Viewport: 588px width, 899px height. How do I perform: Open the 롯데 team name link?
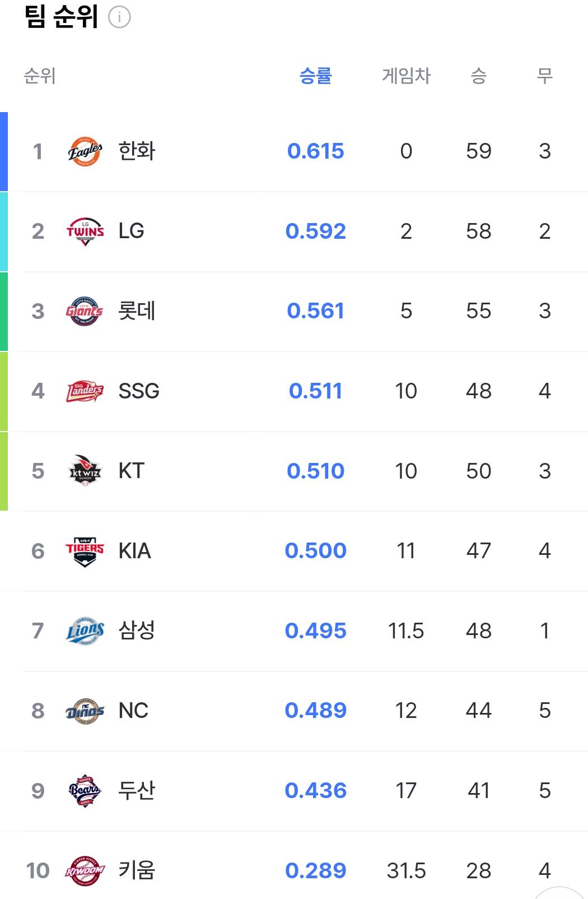tap(137, 311)
